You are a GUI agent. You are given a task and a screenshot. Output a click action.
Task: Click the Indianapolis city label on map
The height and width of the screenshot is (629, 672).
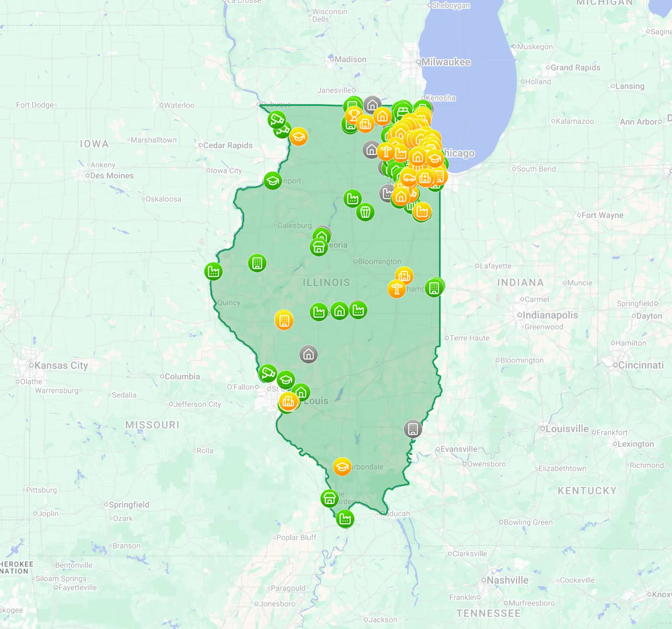(x=550, y=315)
